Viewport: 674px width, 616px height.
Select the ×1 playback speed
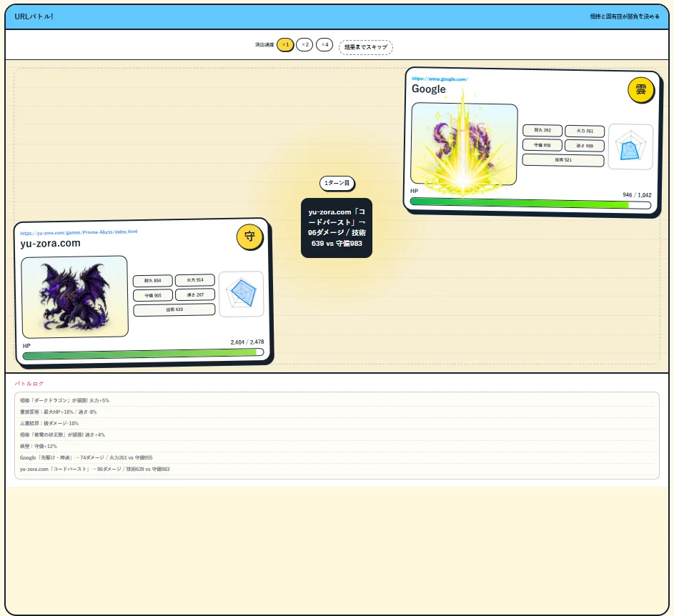(285, 45)
